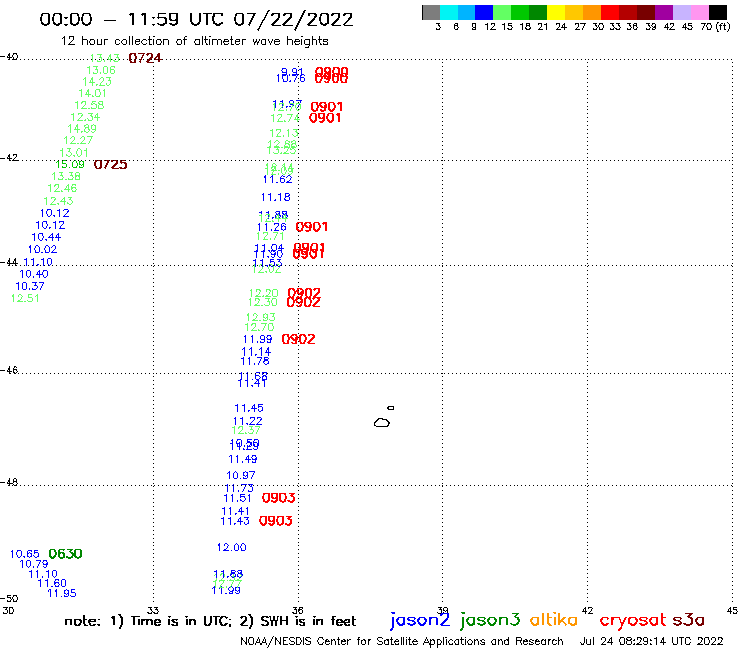Click the wave height value 10.37
The height and width of the screenshot is (650, 740).
coord(30,286)
